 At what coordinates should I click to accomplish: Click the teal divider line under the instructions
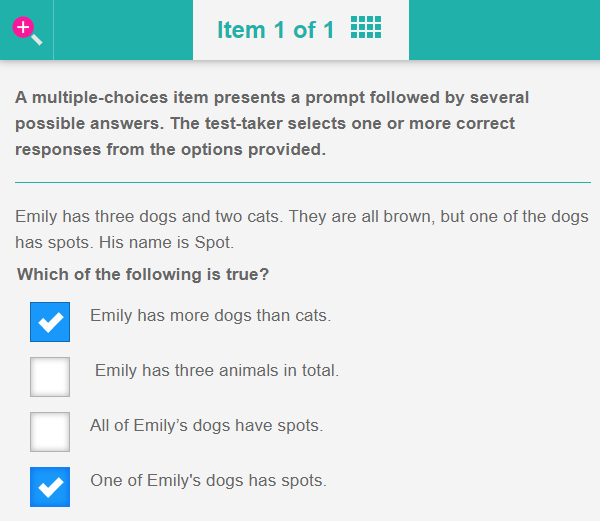(x=302, y=183)
